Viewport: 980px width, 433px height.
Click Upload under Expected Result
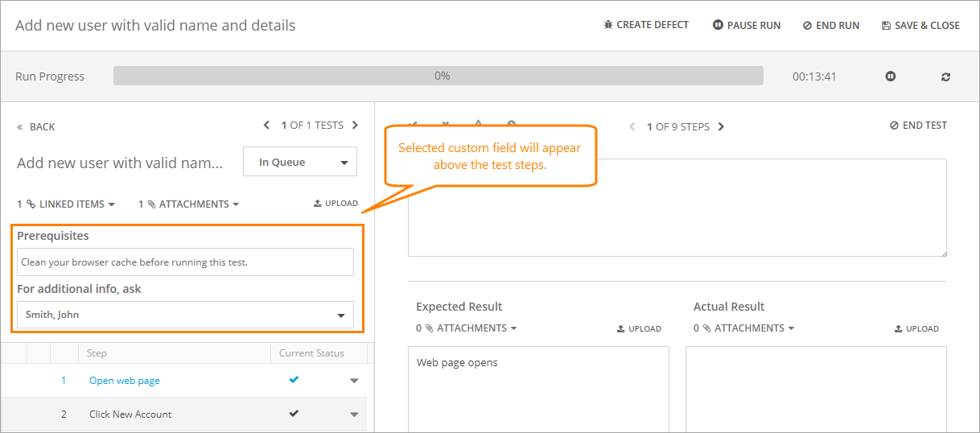pyautogui.click(x=639, y=328)
